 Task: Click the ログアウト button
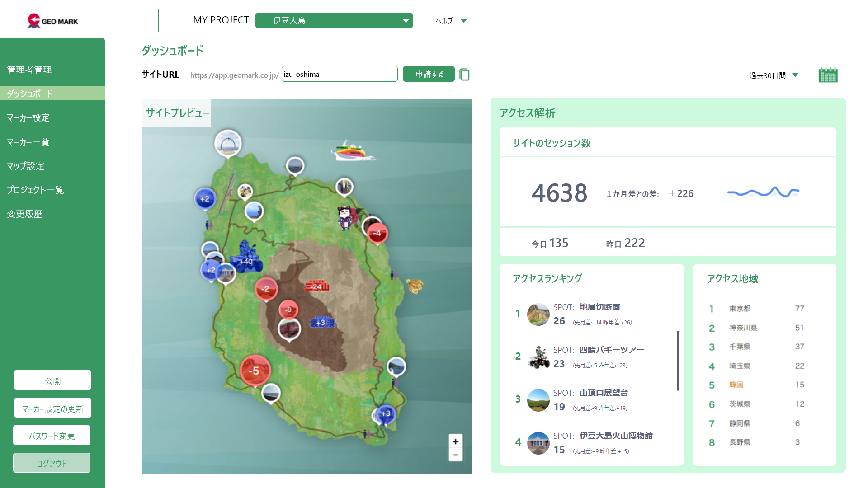pyautogui.click(x=52, y=463)
